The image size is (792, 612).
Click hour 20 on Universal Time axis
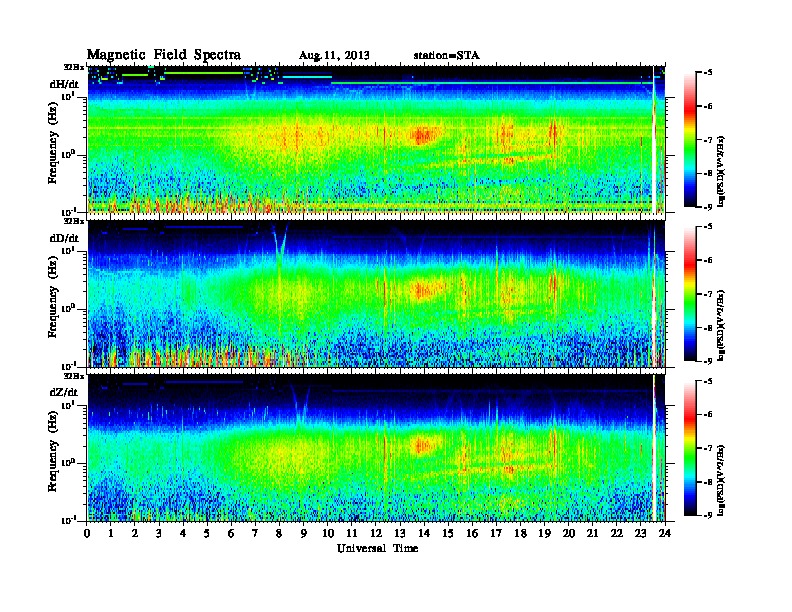click(x=569, y=533)
